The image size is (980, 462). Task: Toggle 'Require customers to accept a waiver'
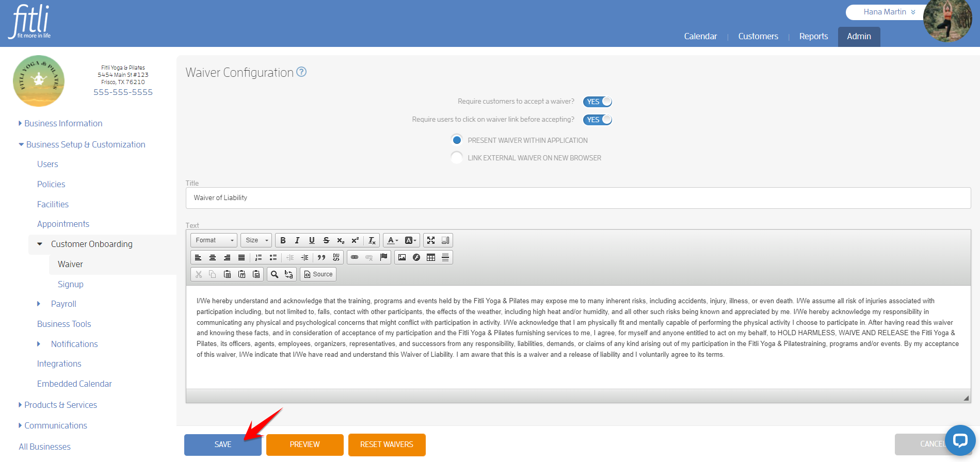click(x=598, y=102)
